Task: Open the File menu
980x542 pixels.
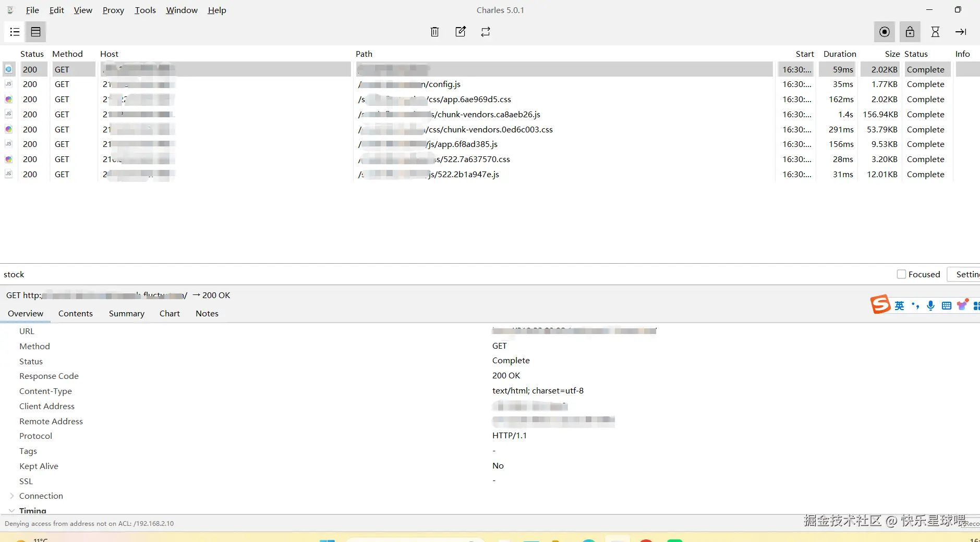Action: [x=32, y=10]
